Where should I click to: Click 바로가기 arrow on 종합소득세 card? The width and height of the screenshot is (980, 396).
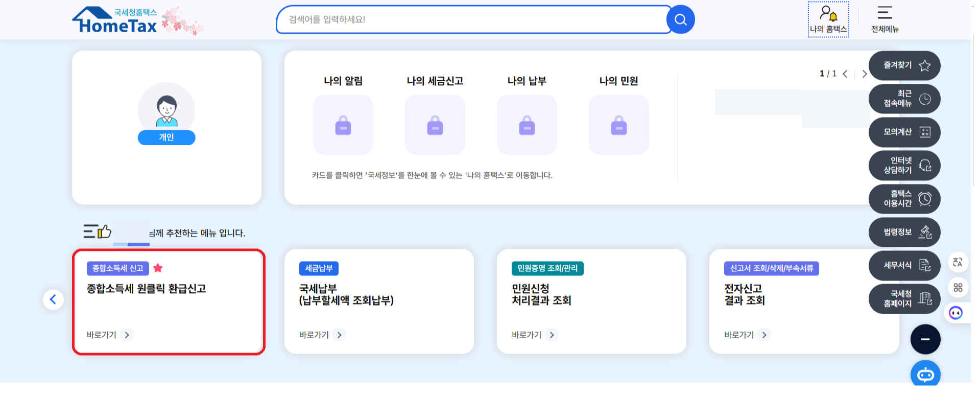click(x=127, y=335)
